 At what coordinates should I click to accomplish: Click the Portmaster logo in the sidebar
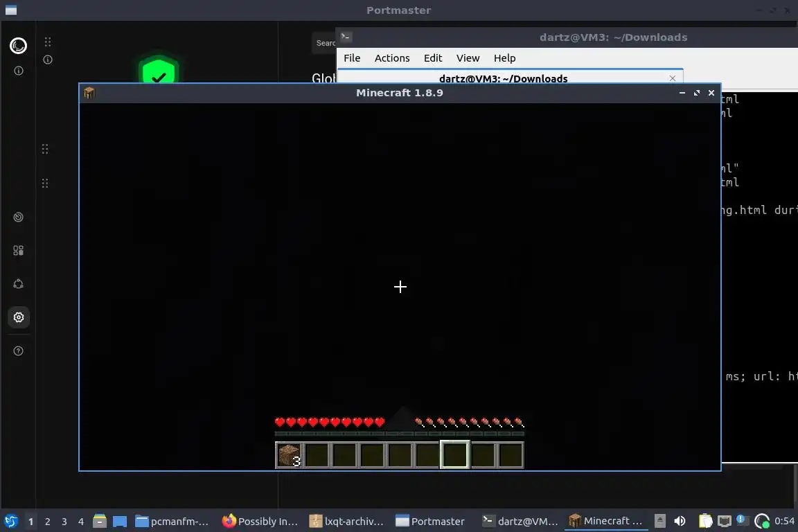point(18,46)
